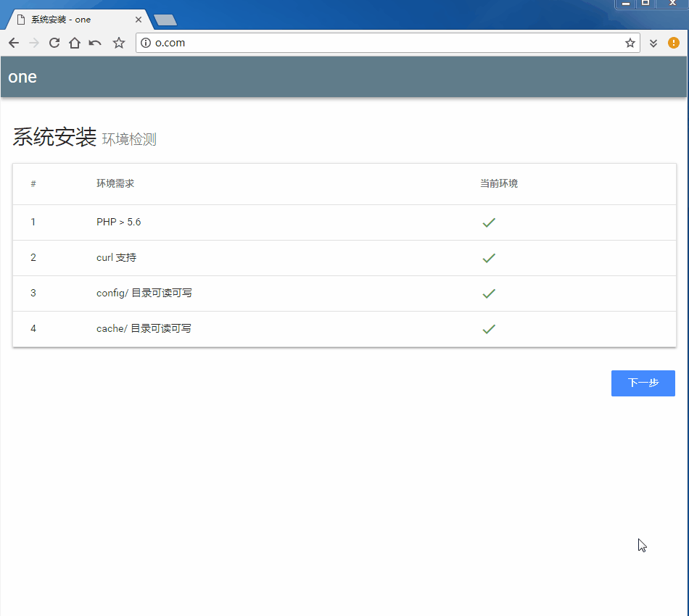Click the forward navigation arrow
The height and width of the screenshot is (616, 689).
pyautogui.click(x=33, y=43)
